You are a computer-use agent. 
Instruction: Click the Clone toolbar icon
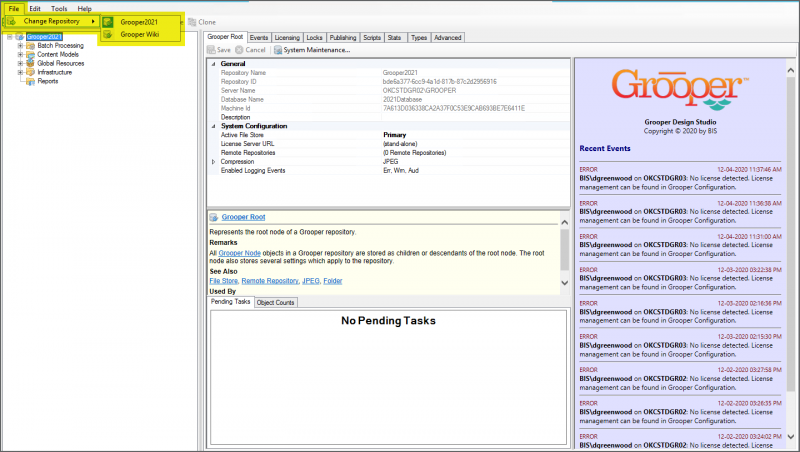pos(192,22)
